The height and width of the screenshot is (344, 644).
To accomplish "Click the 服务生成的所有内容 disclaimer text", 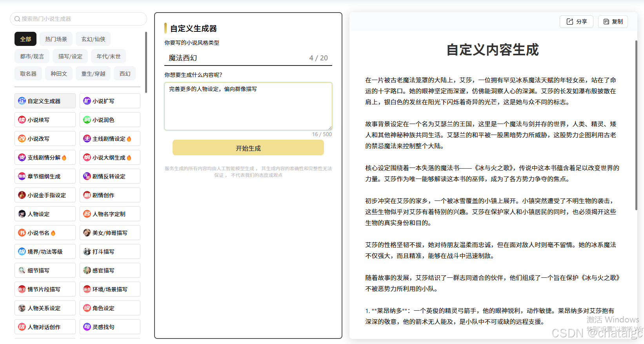I will coord(248,172).
